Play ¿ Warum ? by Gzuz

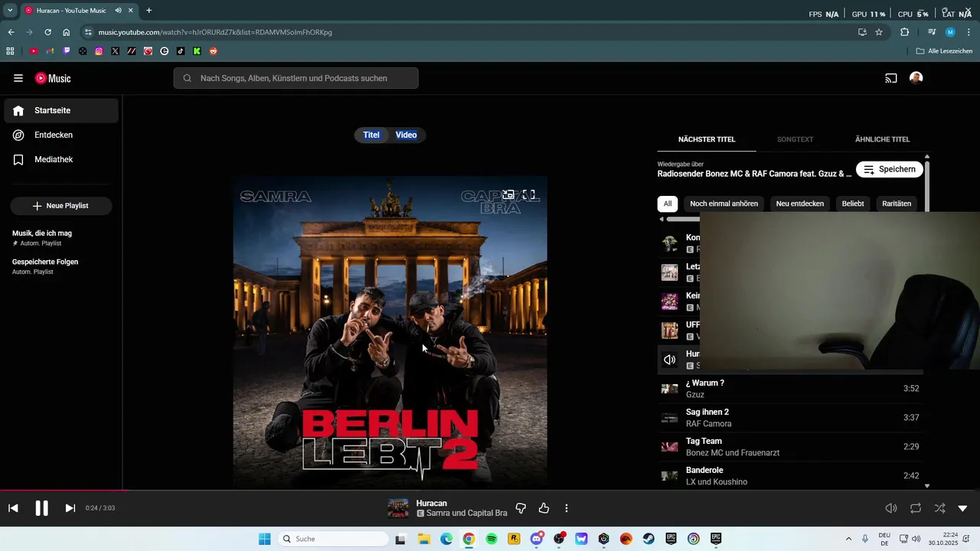tap(790, 389)
